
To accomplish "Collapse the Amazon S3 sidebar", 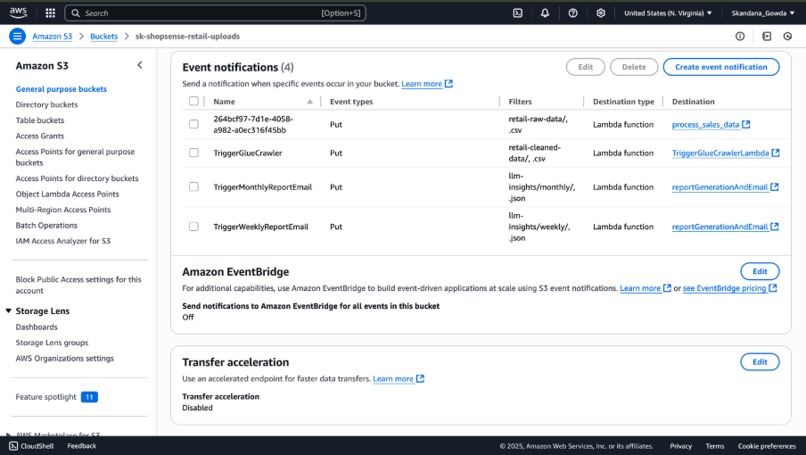I will point(140,65).
